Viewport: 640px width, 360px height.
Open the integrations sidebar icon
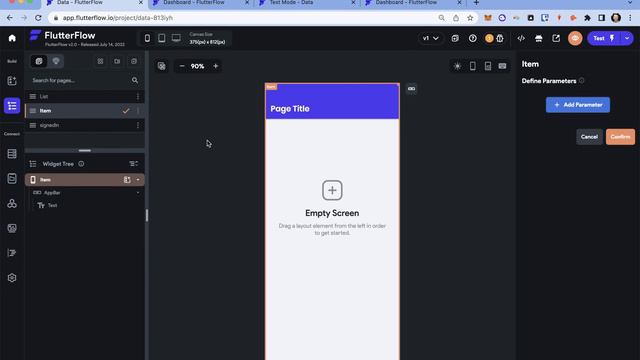[x=12, y=203]
